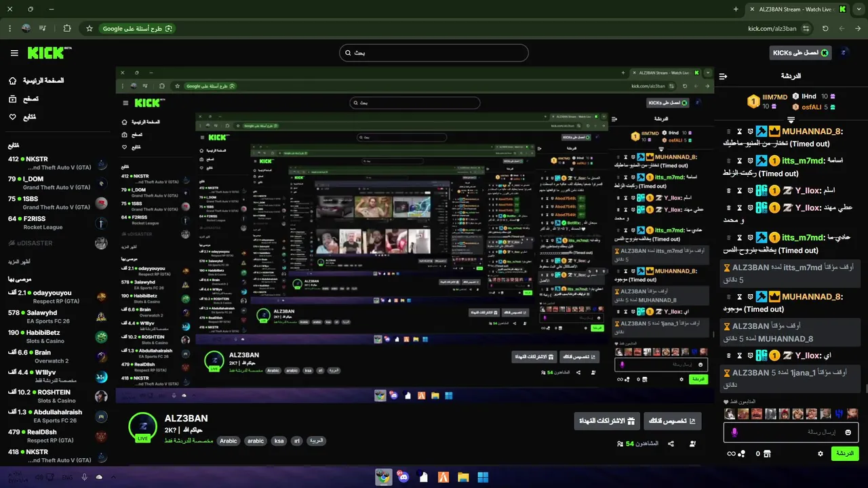868x488 pixels.
Task: Click the infinity icon below chat
Action: (731, 453)
